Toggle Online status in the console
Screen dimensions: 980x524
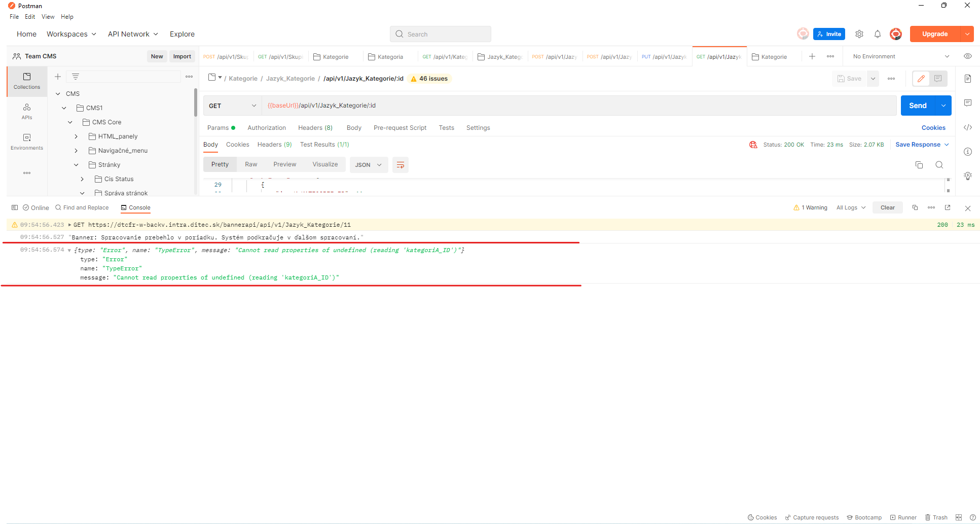pos(35,207)
